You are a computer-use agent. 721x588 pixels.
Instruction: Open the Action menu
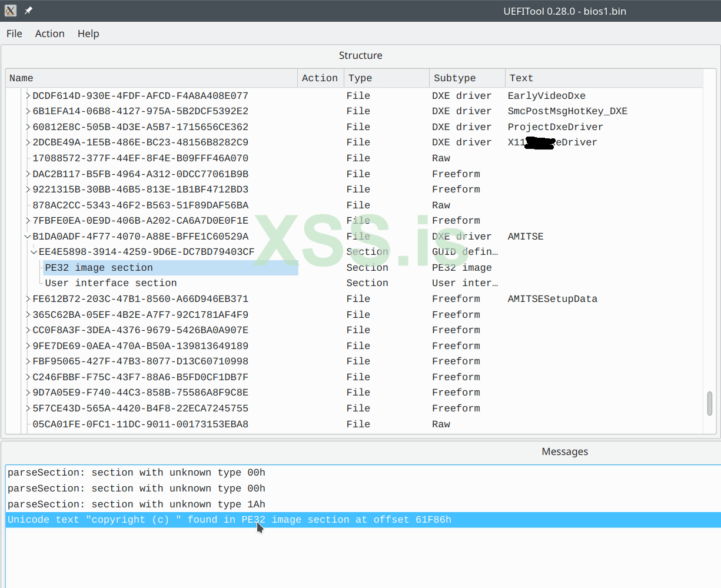click(49, 34)
